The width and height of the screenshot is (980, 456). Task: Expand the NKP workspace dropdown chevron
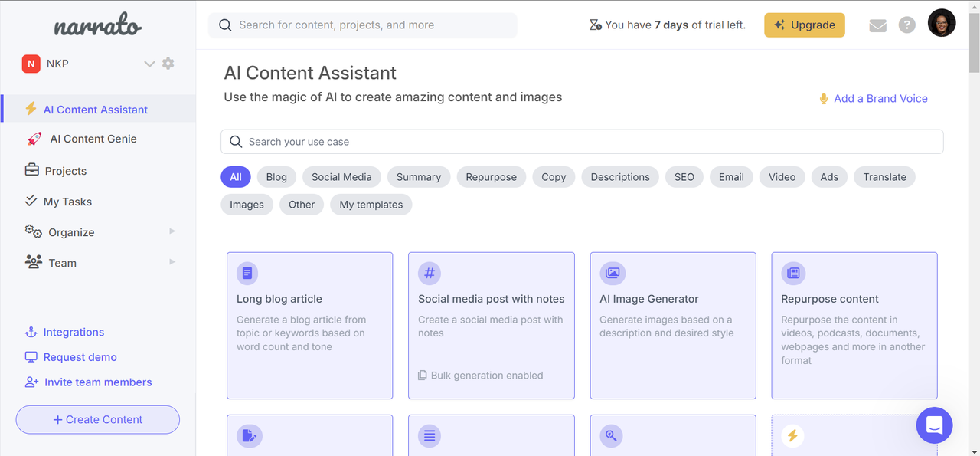coord(149,64)
